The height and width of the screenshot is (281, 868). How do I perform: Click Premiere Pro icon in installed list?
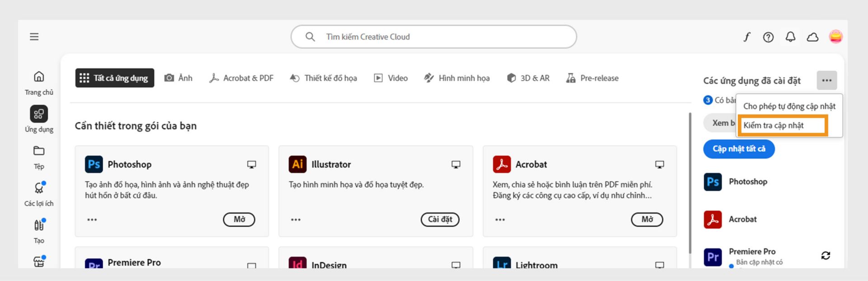pyautogui.click(x=713, y=257)
